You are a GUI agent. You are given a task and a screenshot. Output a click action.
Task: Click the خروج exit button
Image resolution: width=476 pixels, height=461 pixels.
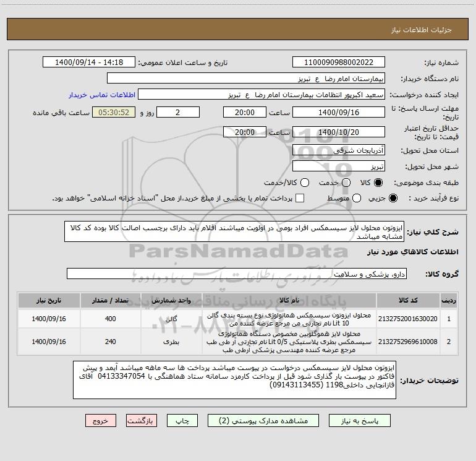[101, 421]
